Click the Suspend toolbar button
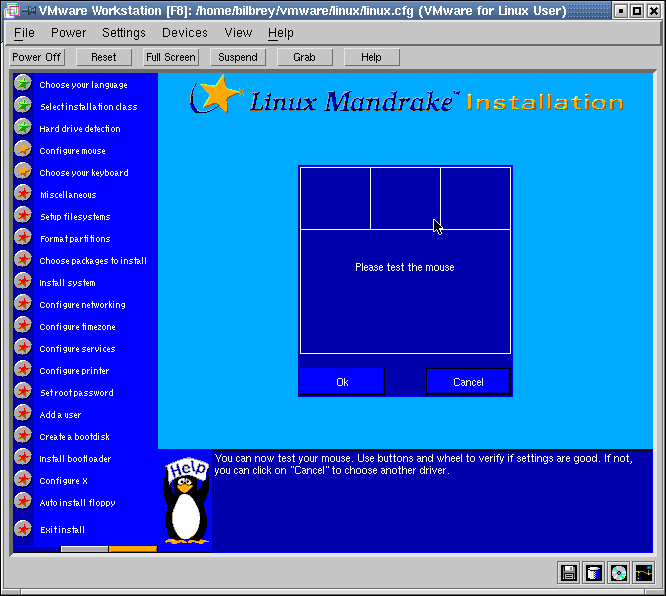The image size is (666, 596). tap(238, 57)
